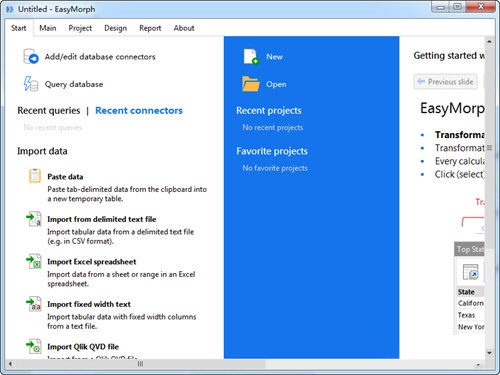Choose Import Excel spreadsheet
The height and width of the screenshot is (375, 500).
92,262
